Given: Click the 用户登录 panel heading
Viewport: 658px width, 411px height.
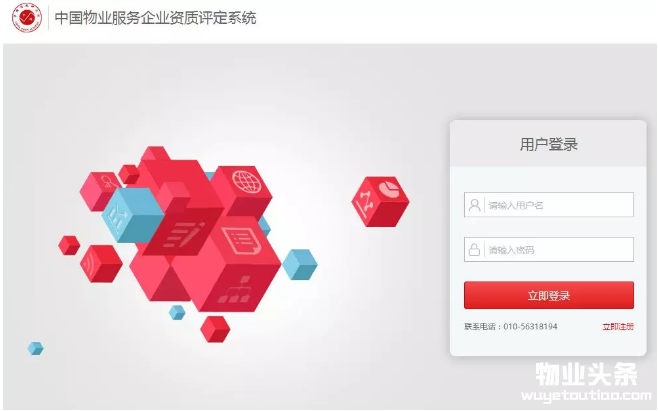Looking at the screenshot, I should pos(549,144).
